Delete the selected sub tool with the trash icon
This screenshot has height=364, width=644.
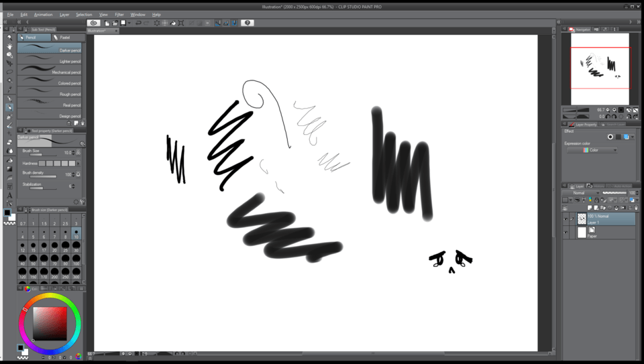(x=83, y=123)
